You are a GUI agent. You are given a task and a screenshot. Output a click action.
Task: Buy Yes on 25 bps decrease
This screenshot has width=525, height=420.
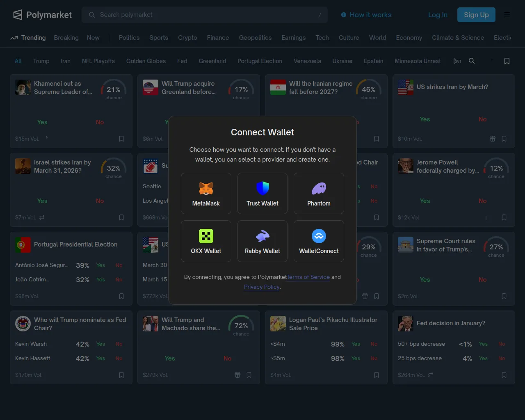click(x=484, y=358)
